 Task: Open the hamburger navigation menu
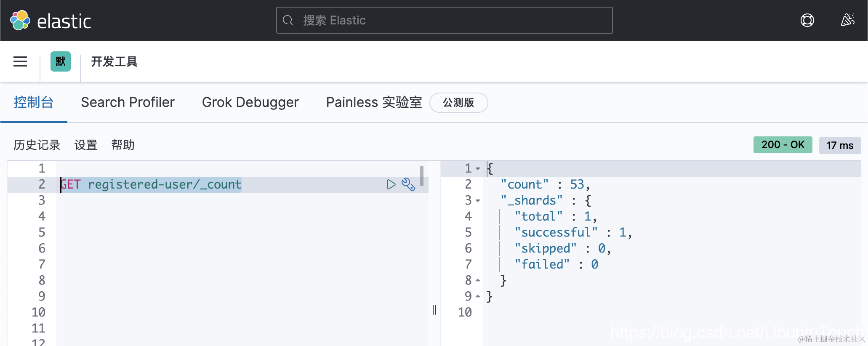pos(20,62)
